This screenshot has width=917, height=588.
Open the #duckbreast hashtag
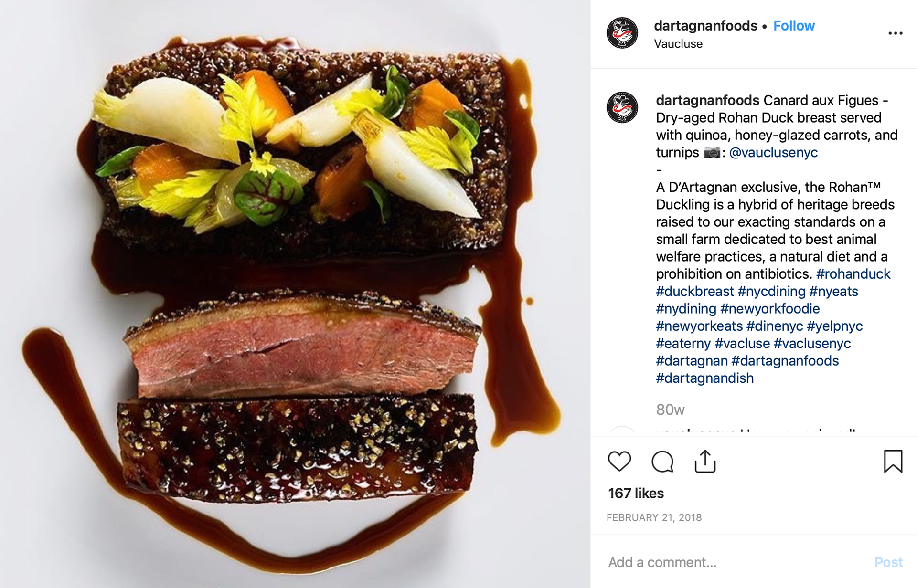tap(694, 291)
